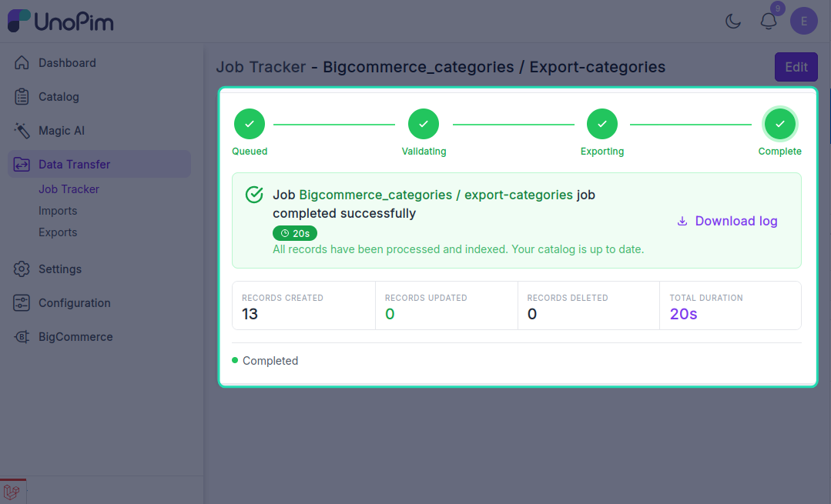Click the Dashboard home icon
This screenshot has height=504, width=831.
point(22,62)
